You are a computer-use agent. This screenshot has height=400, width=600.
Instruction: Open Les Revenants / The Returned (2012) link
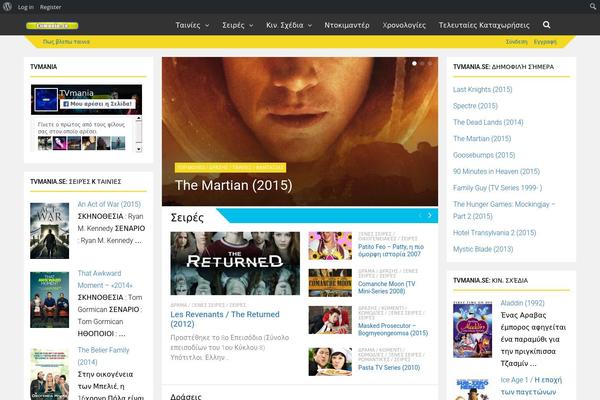(x=225, y=319)
